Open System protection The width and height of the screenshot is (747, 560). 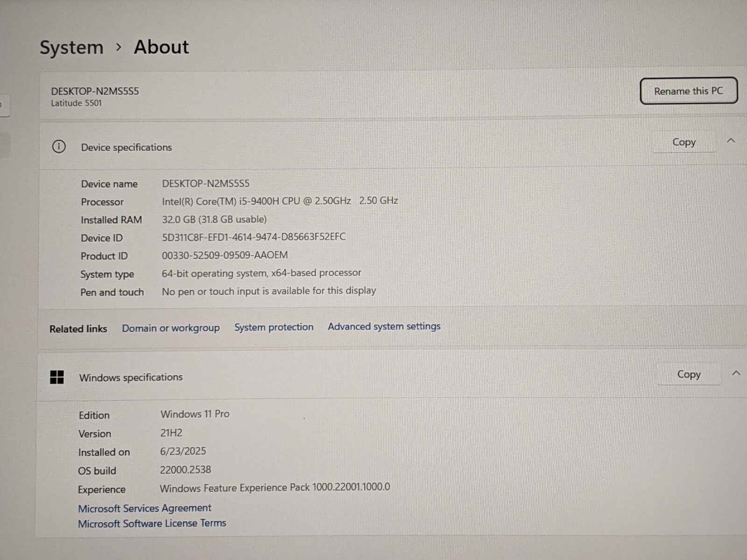click(x=274, y=327)
